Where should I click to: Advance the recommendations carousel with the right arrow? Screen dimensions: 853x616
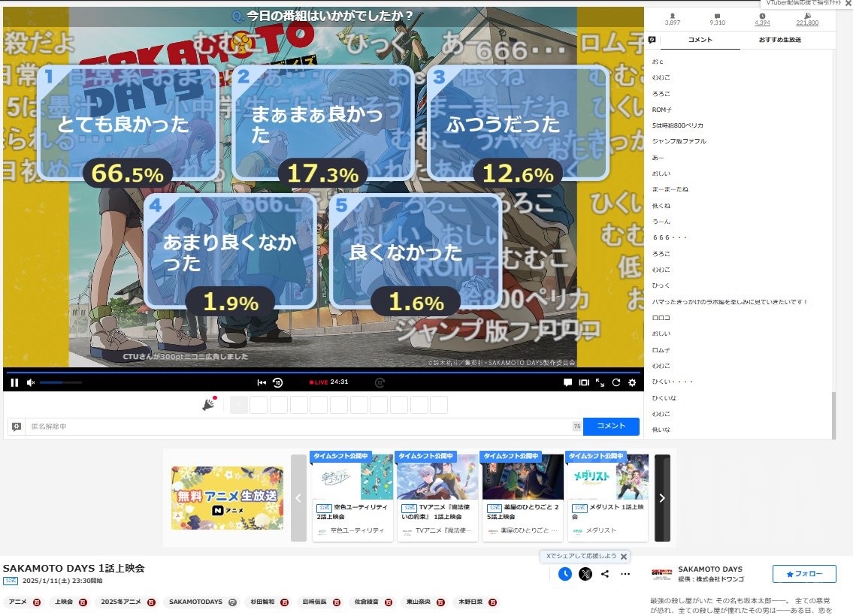point(662,497)
